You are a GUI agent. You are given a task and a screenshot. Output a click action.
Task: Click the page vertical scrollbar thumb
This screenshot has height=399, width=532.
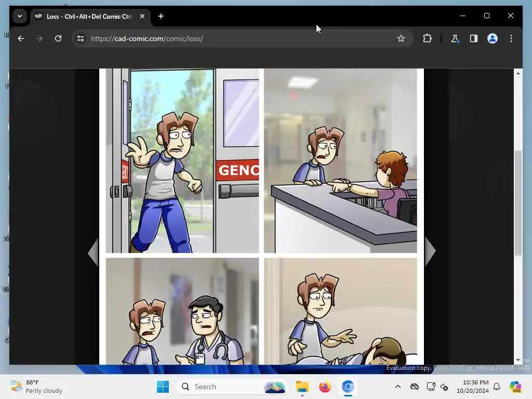[x=518, y=202]
